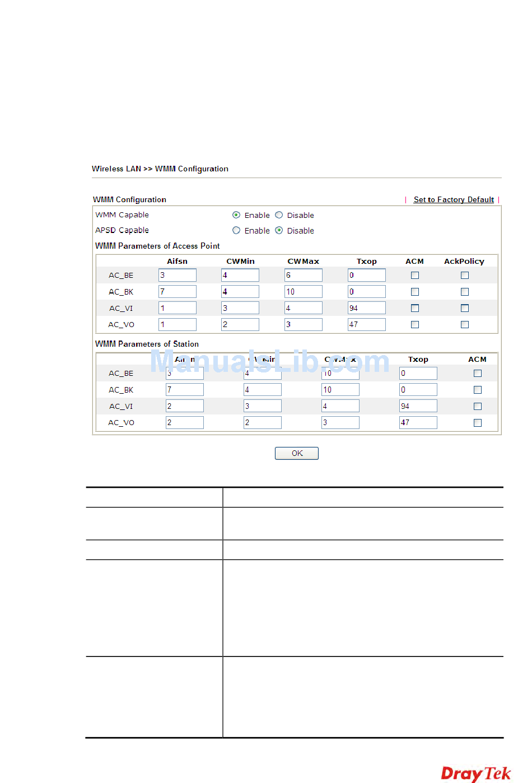Toggle AckPolicy checkbox for AC_BE
This screenshot has width=532, height=783.
[x=465, y=275]
